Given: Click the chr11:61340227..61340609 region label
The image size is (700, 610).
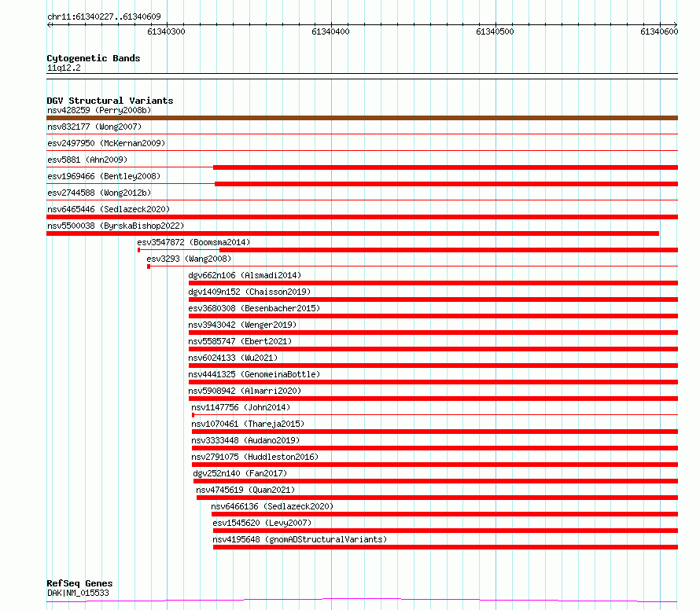Looking at the screenshot, I should tap(104, 17).
